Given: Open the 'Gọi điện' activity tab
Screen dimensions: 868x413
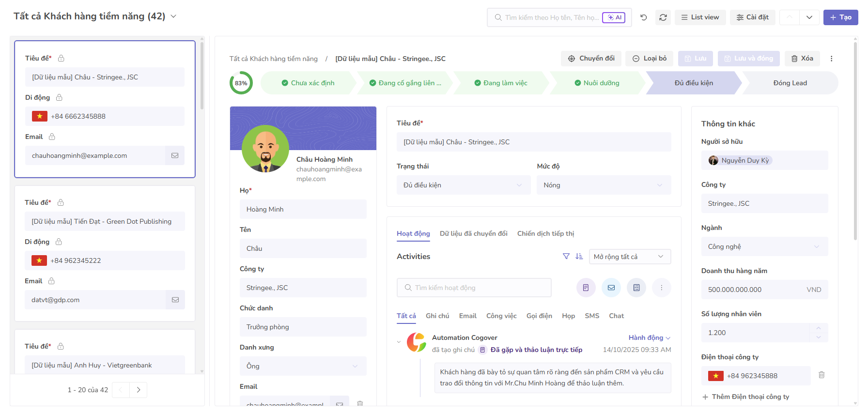Looking at the screenshot, I should (x=539, y=316).
